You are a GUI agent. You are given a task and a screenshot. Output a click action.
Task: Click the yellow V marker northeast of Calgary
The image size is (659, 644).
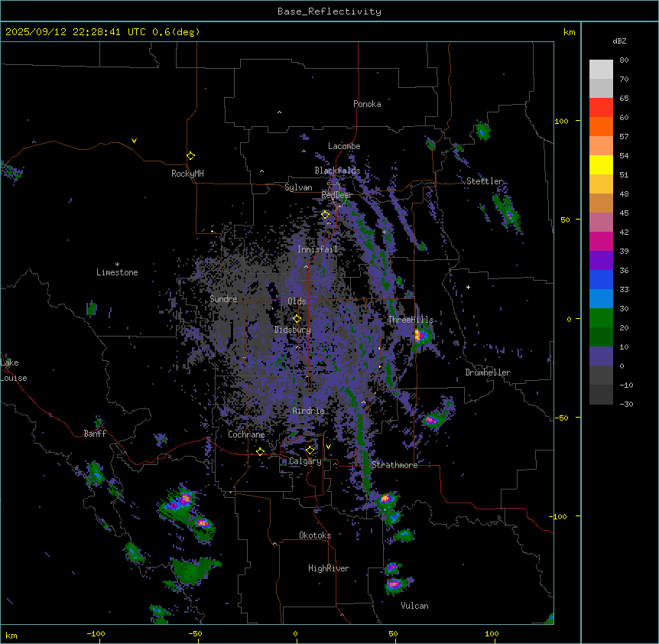328,447
